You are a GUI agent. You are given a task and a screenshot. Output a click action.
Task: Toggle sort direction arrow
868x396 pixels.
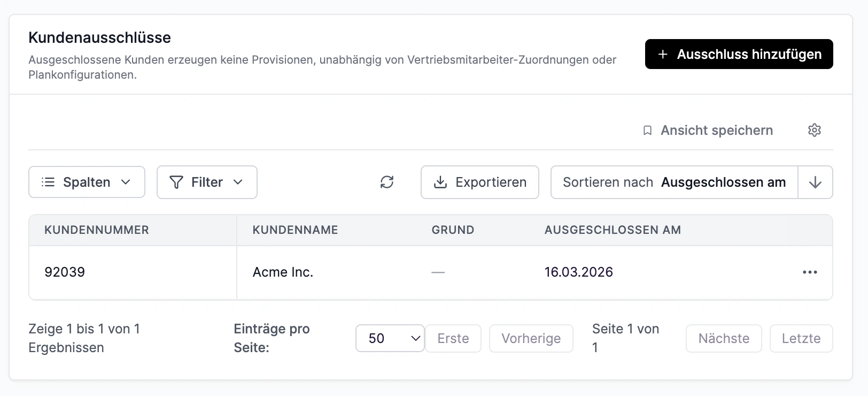(815, 182)
